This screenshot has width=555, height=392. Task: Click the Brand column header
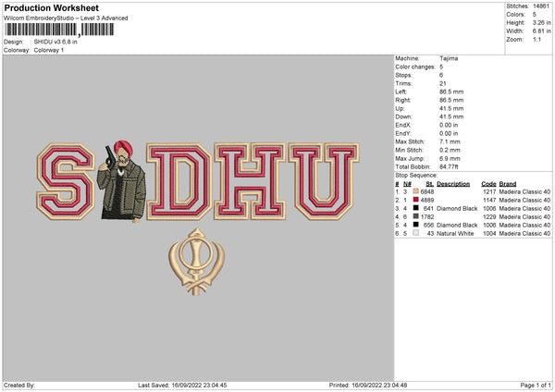point(508,184)
